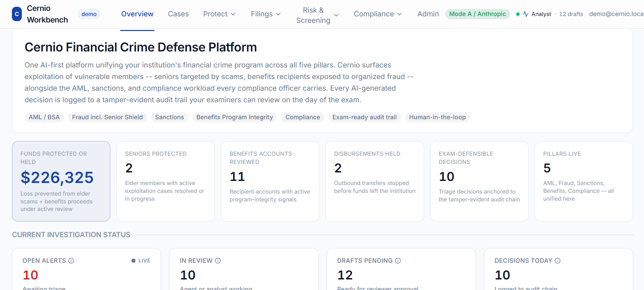Click the demo badge
Image resolution: width=644 pixels, height=290 pixels.
tap(89, 14)
